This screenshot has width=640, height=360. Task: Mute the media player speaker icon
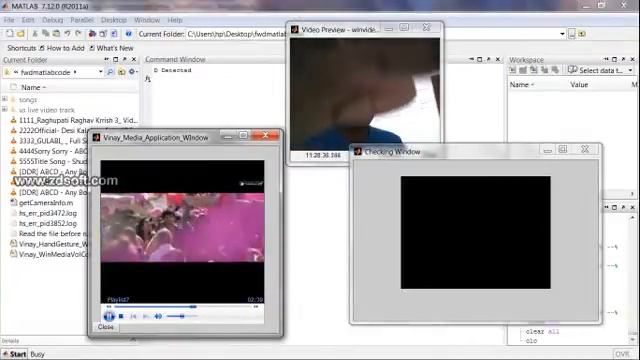[x=158, y=316]
